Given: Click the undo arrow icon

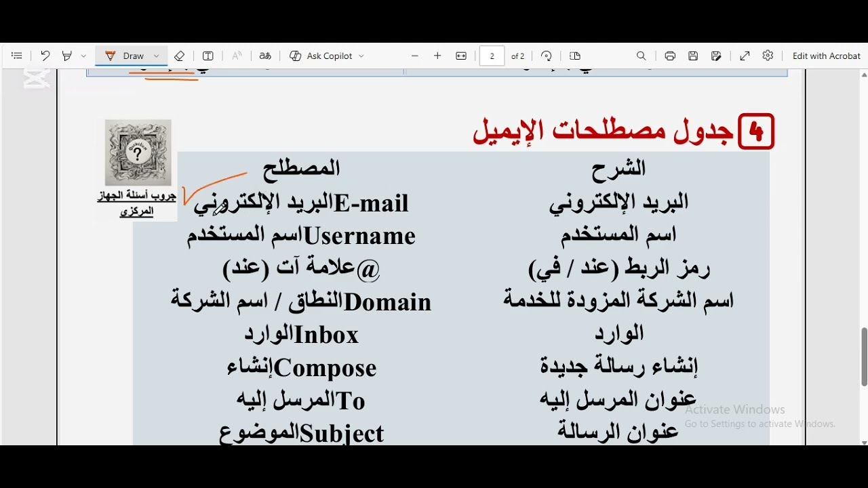Looking at the screenshot, I should pyautogui.click(x=45, y=56).
